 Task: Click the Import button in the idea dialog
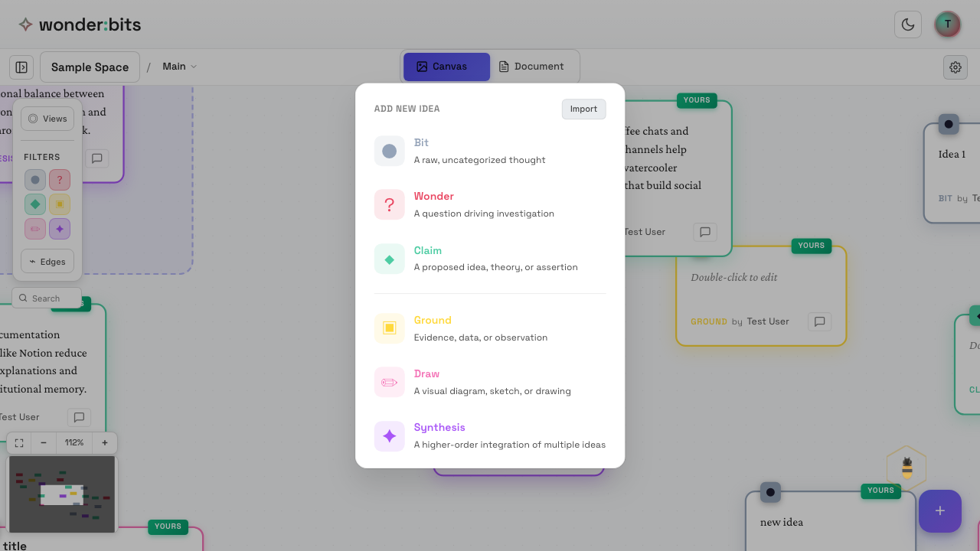[x=583, y=109]
